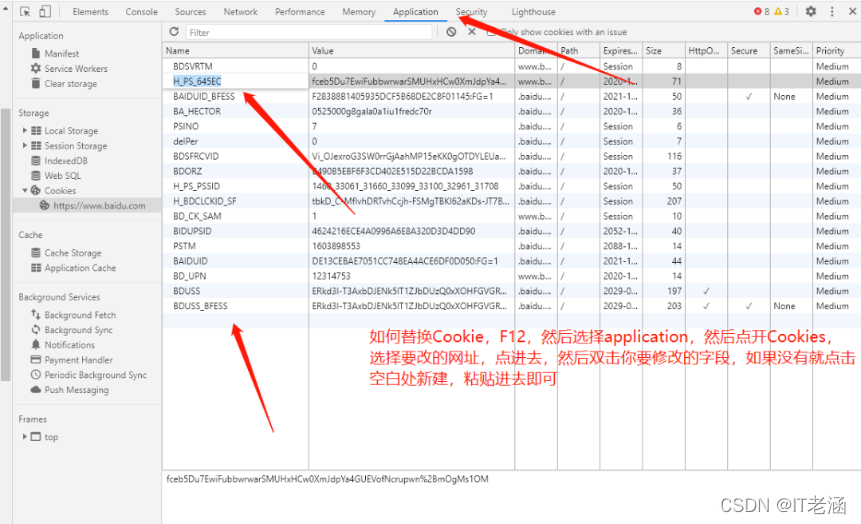Click the left sidebar vertical scrollbar
Image resolution: width=861 pixels, height=524 pixels.
tap(5, 244)
